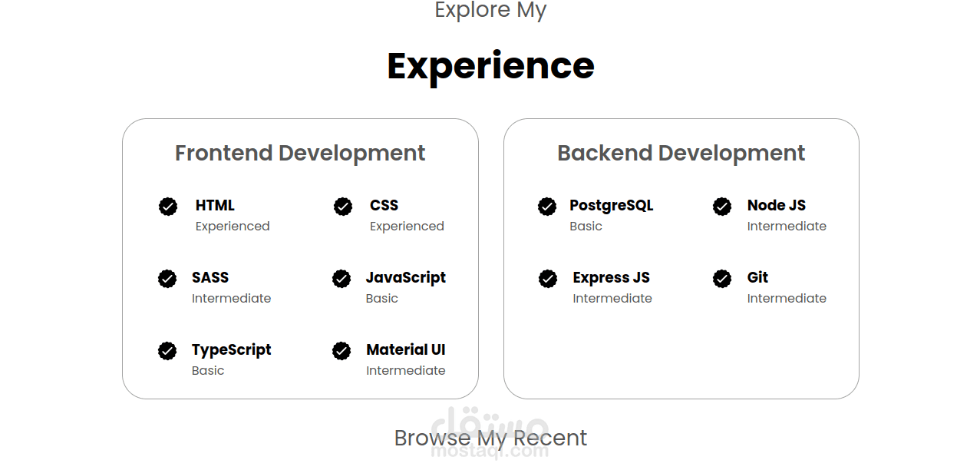The height and width of the screenshot is (470, 980).
Task: Click the checkmark badge beside CSS
Action: [x=343, y=207]
